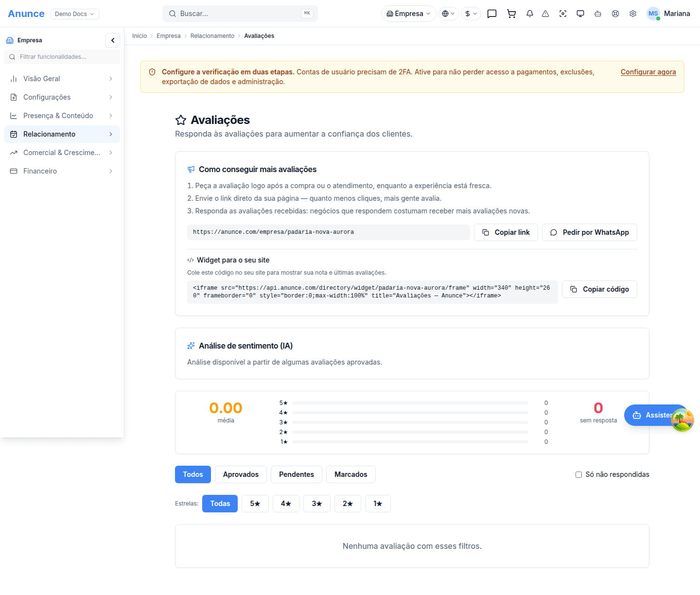Select the Aprovados filter tab

coord(241,474)
